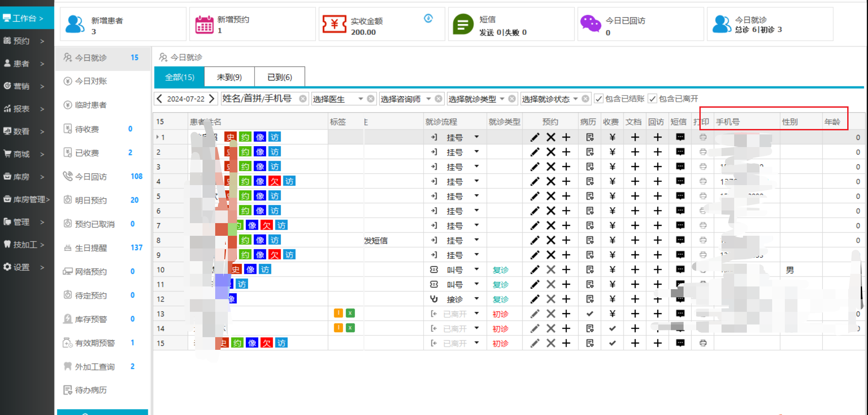This screenshot has width=868, height=415.
Task: Open 已离开 flow dropdown in row 13
Action: click(476, 314)
